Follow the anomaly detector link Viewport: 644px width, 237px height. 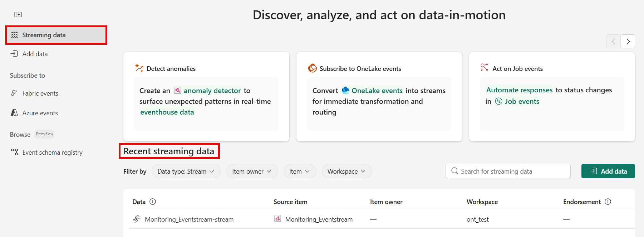(x=212, y=91)
